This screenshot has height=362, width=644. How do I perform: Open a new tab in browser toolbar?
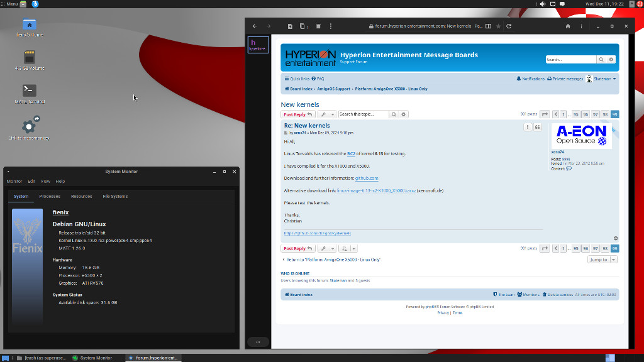pyautogui.click(x=290, y=26)
